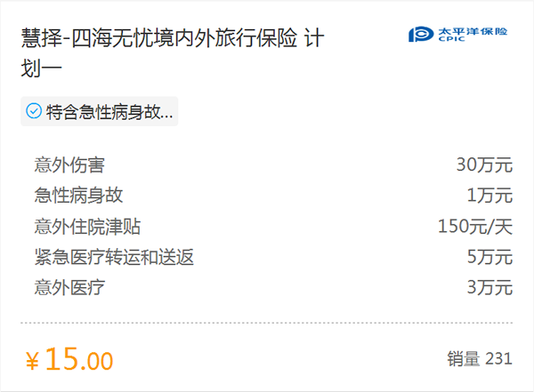Select the 意外伤害 coverage row label
The width and height of the screenshot is (534, 392).
click(x=69, y=165)
